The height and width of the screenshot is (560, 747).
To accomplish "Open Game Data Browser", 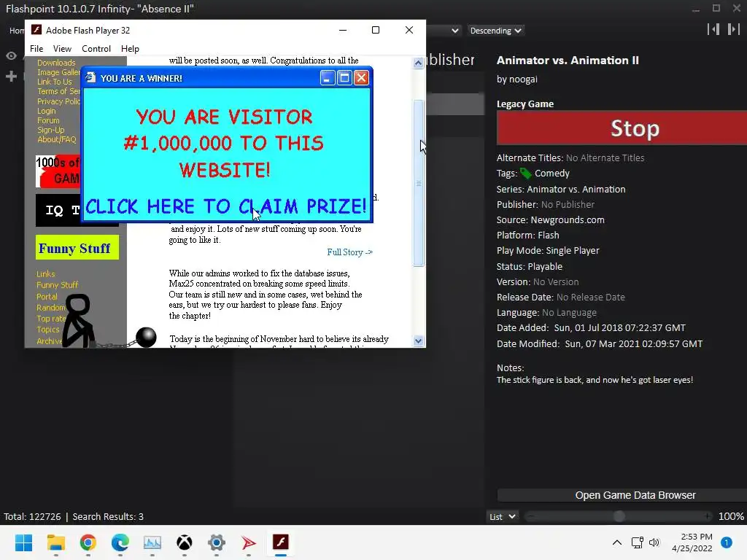I will point(622,495).
